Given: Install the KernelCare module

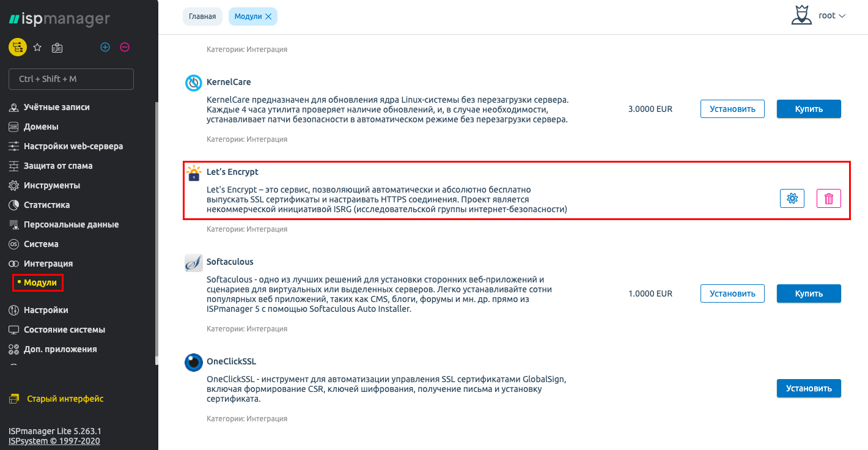Looking at the screenshot, I should coord(732,109).
